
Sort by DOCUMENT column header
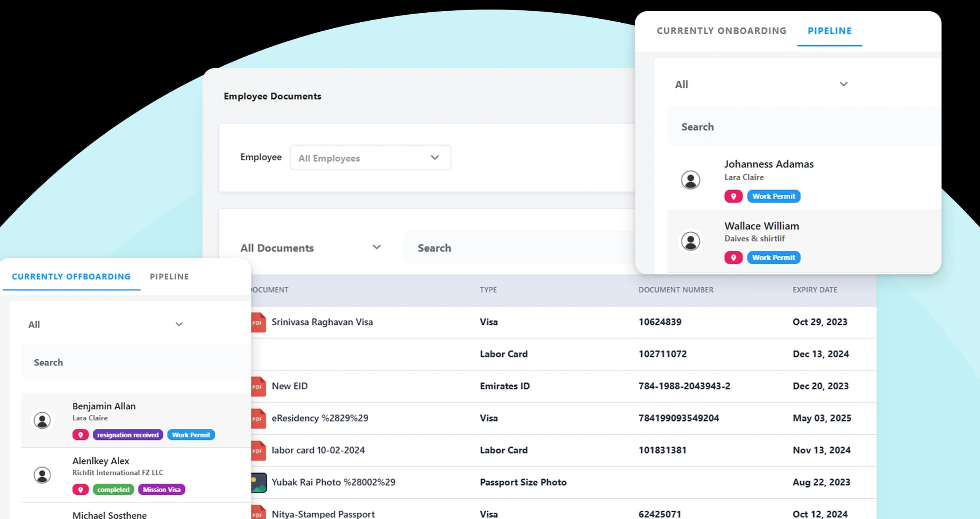[x=270, y=290]
